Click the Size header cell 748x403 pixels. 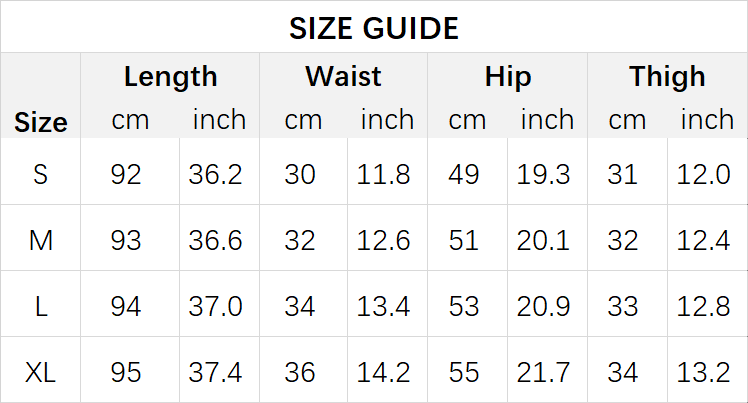click(41, 122)
